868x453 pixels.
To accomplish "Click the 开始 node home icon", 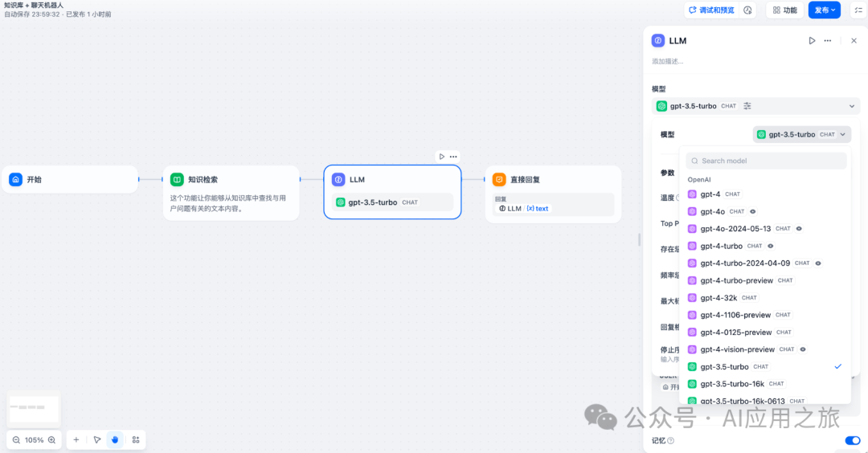I will click(x=15, y=179).
